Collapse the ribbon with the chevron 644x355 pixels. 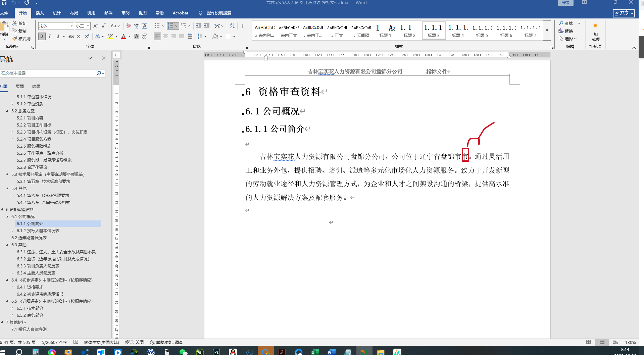tap(634, 48)
